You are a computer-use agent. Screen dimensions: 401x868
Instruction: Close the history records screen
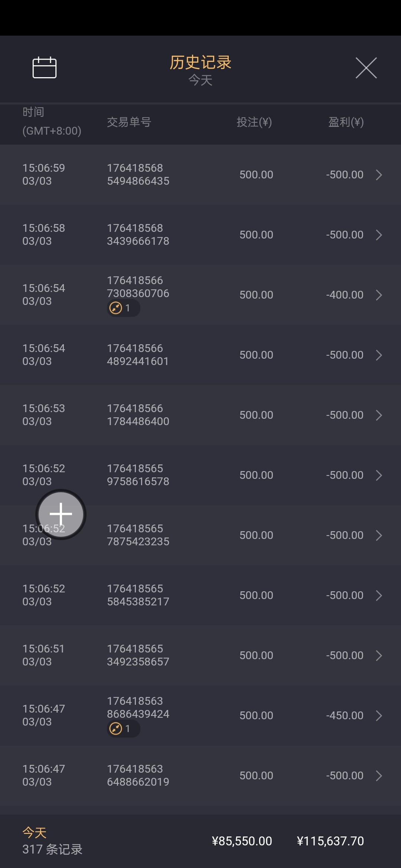point(366,68)
